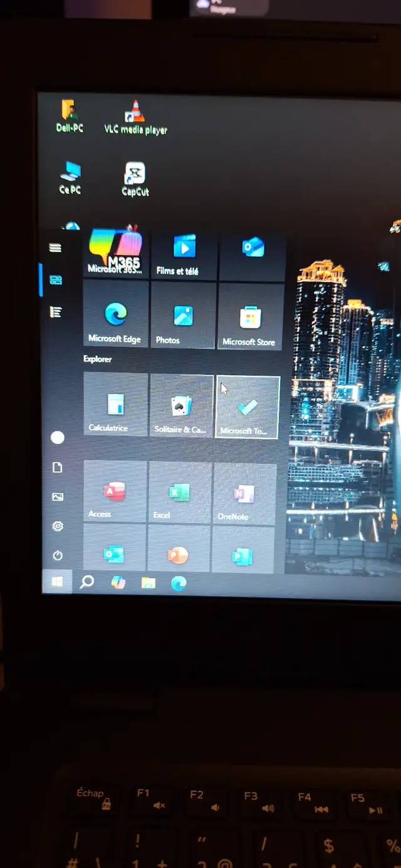
Task: Open the Microsoft To Do tile
Action: (x=247, y=407)
